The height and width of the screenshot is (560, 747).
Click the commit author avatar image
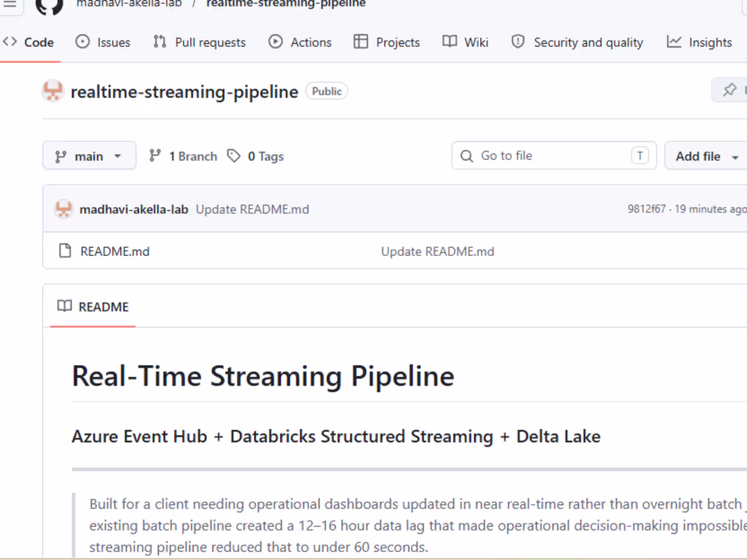point(63,209)
